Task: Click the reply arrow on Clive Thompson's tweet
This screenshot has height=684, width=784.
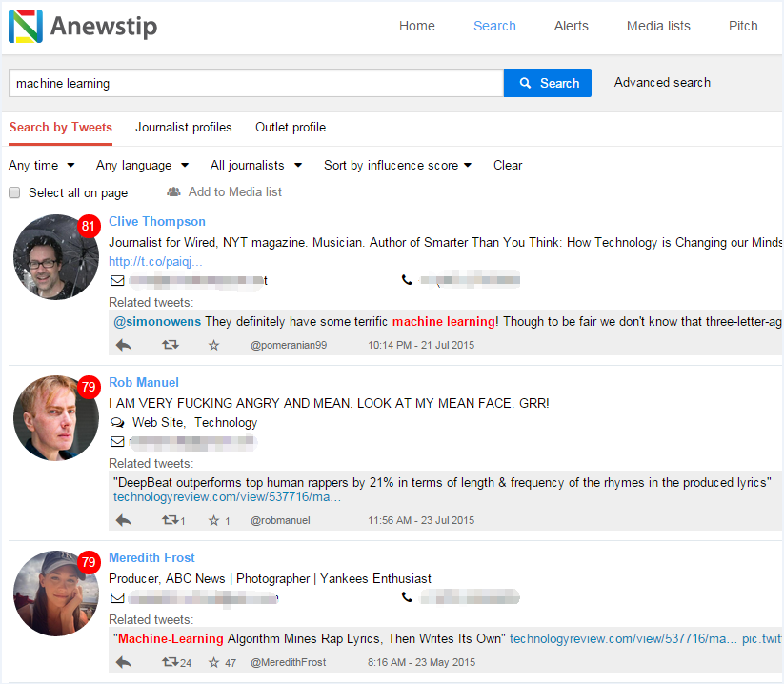Action: point(124,345)
